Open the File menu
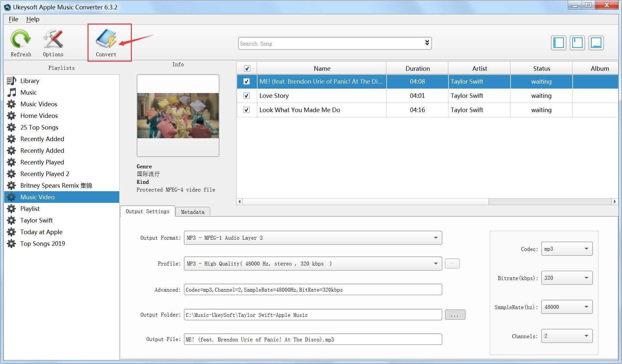The image size is (622, 364). [14, 19]
